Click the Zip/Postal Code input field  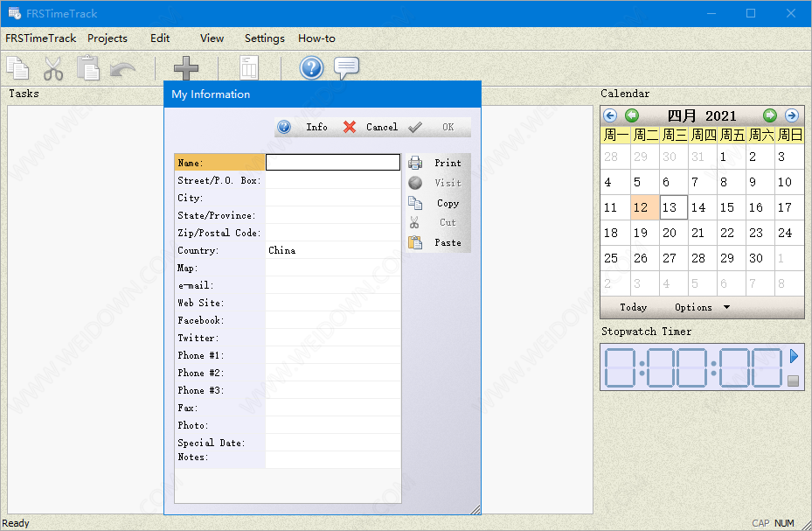point(333,233)
